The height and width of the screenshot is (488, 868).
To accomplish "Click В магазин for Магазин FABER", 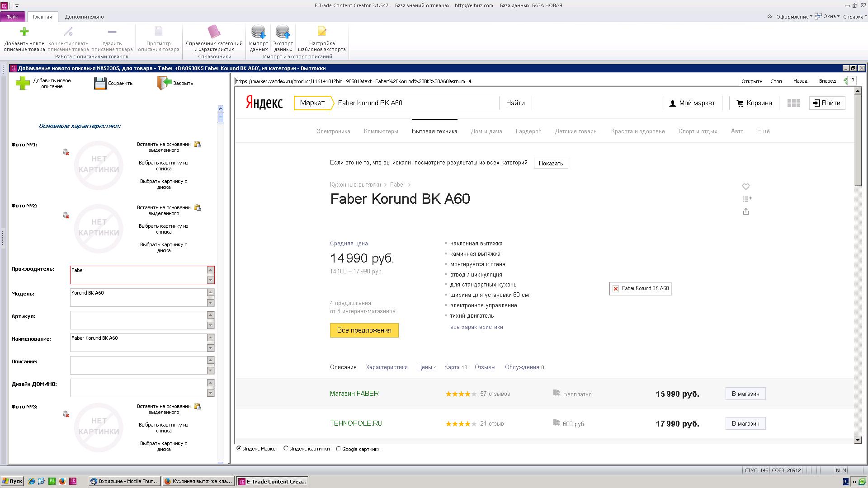I will pyautogui.click(x=745, y=394).
